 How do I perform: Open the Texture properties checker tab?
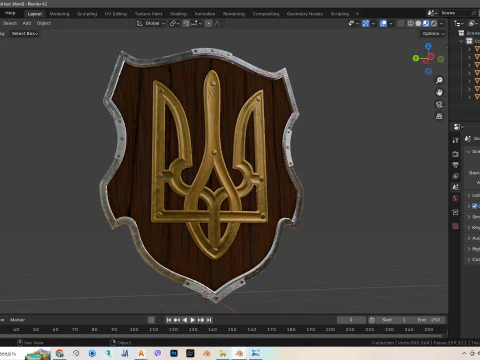tap(455, 226)
